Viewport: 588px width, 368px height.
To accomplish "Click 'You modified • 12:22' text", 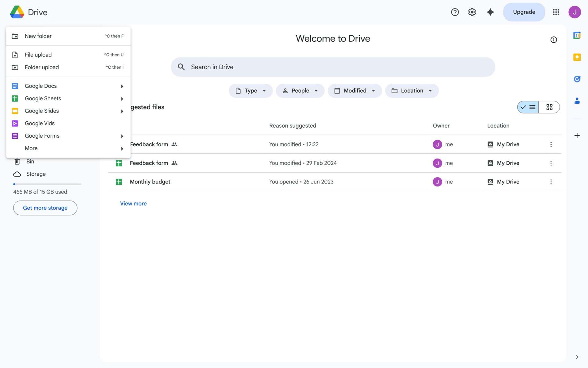I will coord(294,144).
